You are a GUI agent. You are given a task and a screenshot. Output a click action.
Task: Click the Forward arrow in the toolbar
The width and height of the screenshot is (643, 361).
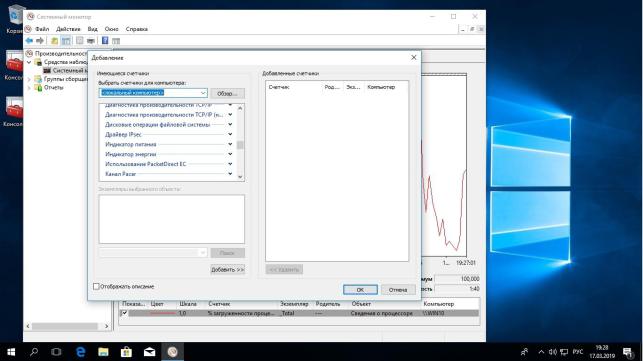coord(40,41)
